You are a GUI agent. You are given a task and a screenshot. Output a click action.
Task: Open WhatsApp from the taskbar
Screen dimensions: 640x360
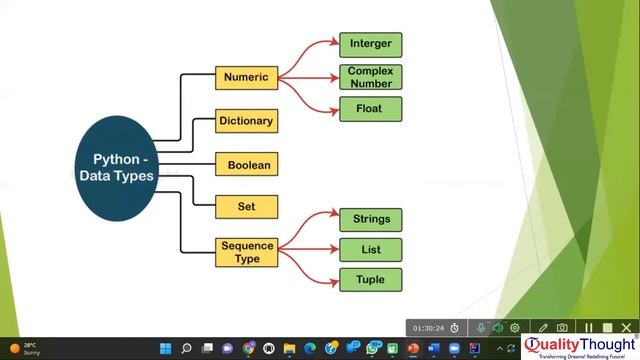pyautogui.click(x=373, y=348)
